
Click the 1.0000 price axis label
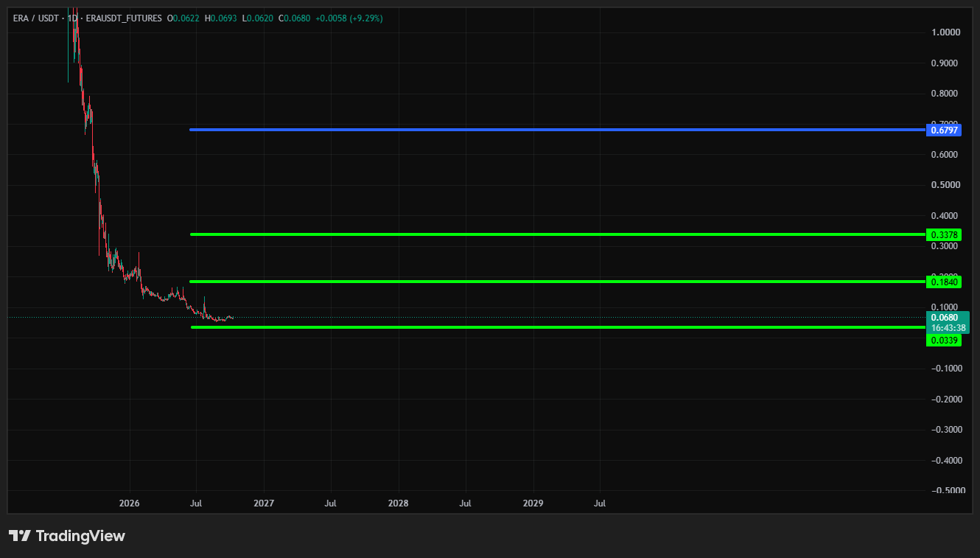[x=945, y=32]
